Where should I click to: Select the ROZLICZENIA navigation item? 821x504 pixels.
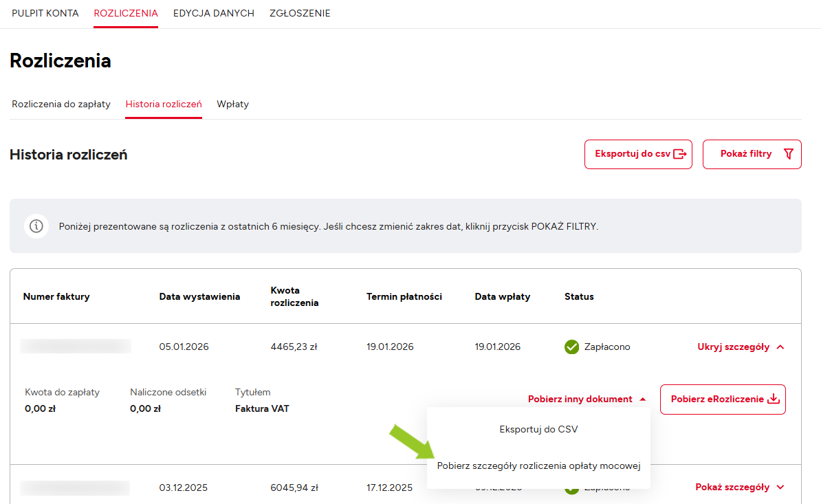pyautogui.click(x=126, y=13)
